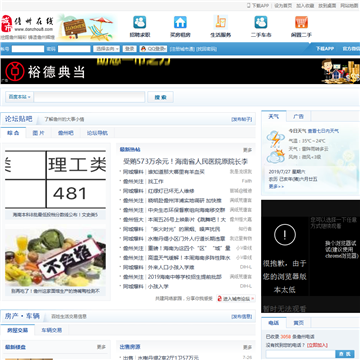Select the 车辆交易 tab

(x=52, y=330)
